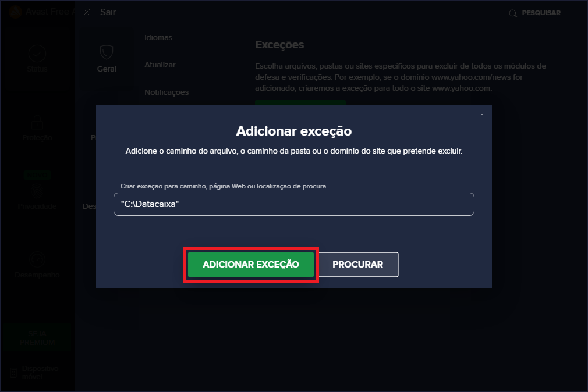Open the Privacidade fingerprint icon
The width and height of the screenshot is (588, 392).
[x=37, y=191]
